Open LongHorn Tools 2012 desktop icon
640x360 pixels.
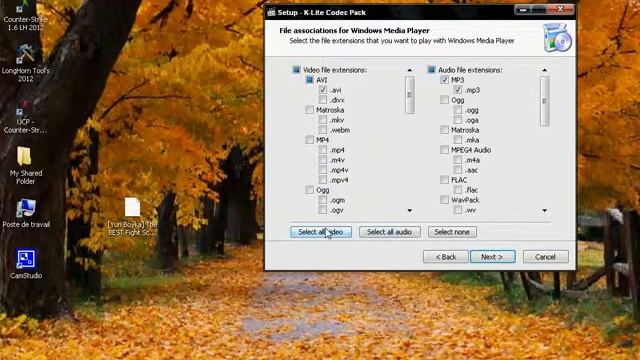coord(25,62)
